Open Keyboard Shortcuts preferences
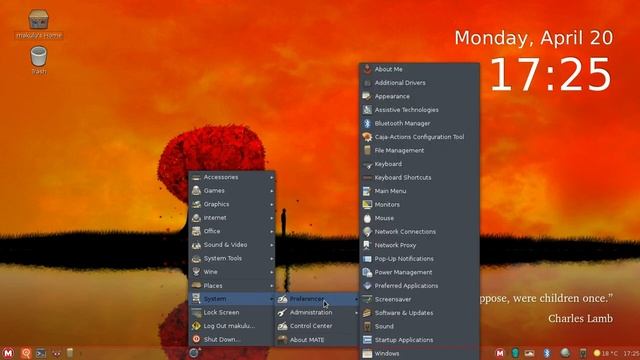 pos(419,178)
